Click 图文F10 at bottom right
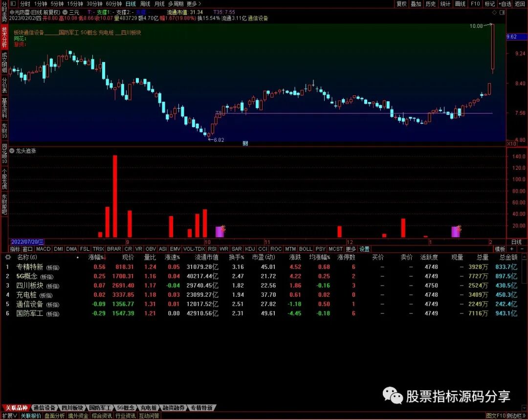 click(x=496, y=416)
